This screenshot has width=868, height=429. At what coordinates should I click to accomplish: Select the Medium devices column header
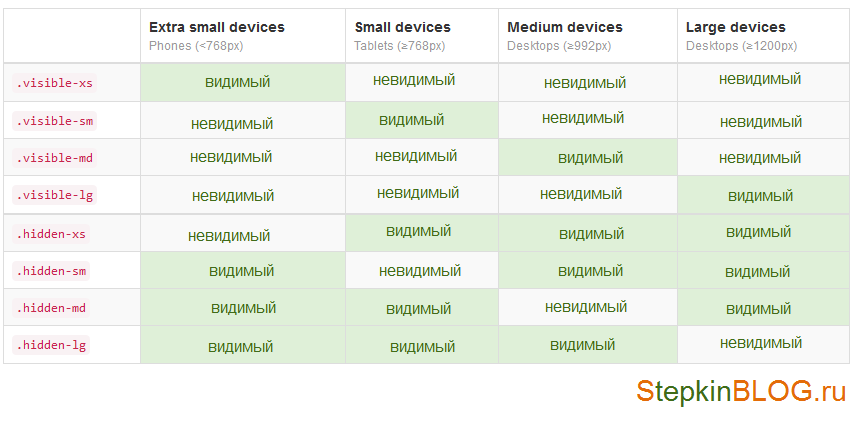[588, 36]
